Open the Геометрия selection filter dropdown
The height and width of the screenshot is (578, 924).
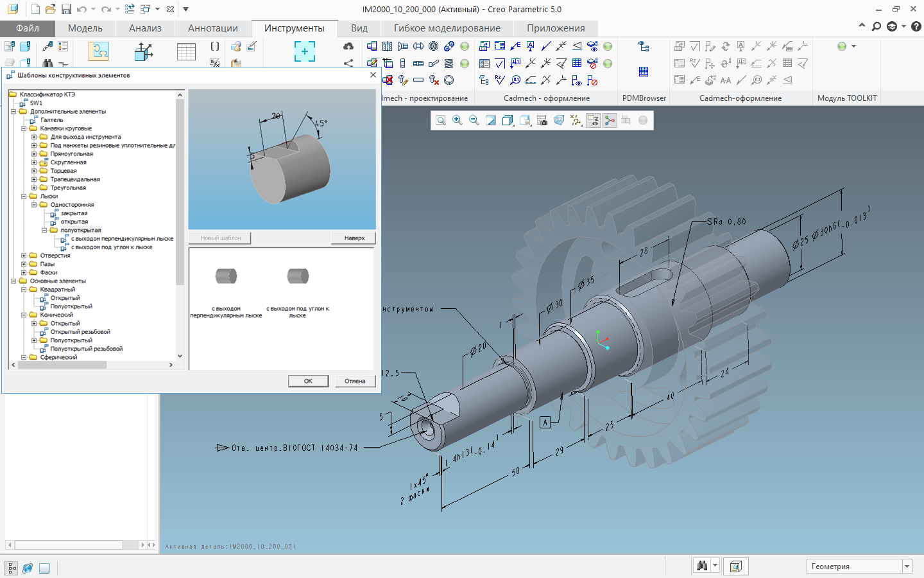pyautogui.click(x=907, y=566)
